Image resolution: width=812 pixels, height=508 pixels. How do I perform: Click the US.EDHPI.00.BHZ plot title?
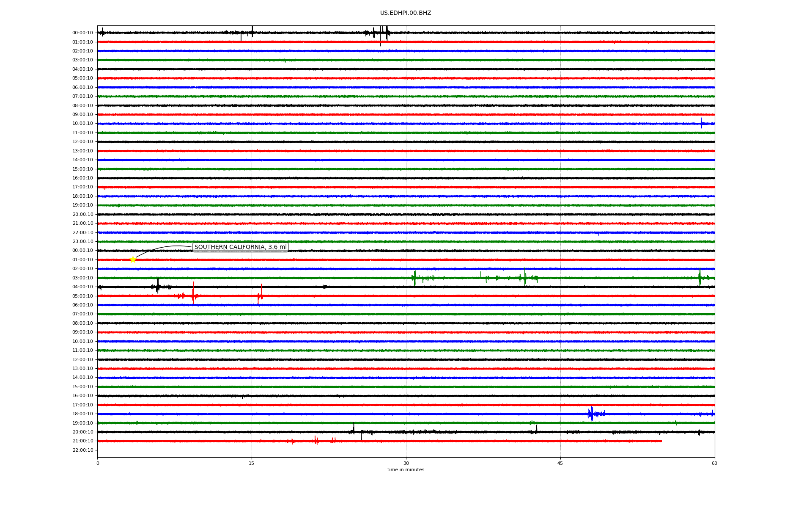[x=405, y=13]
